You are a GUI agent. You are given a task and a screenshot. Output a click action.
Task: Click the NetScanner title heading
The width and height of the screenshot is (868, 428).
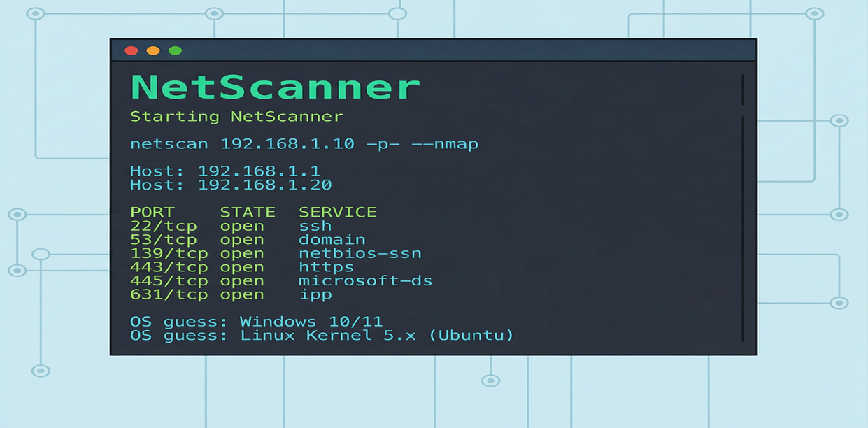[275, 87]
